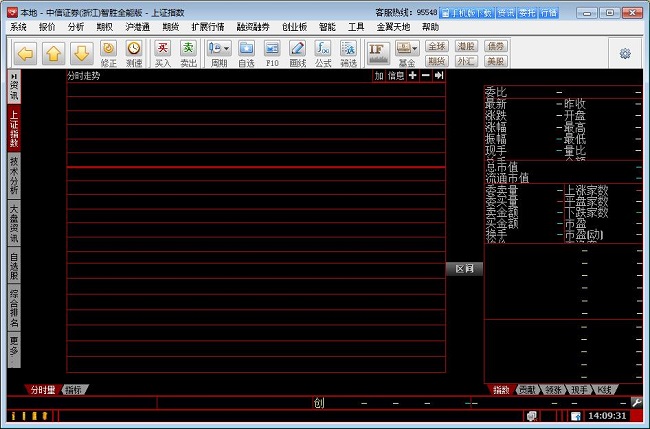Image resolution: width=650 pixels, height=429 pixels.
Task: Click the yellow back arrow icon
Action: pyautogui.click(x=25, y=52)
